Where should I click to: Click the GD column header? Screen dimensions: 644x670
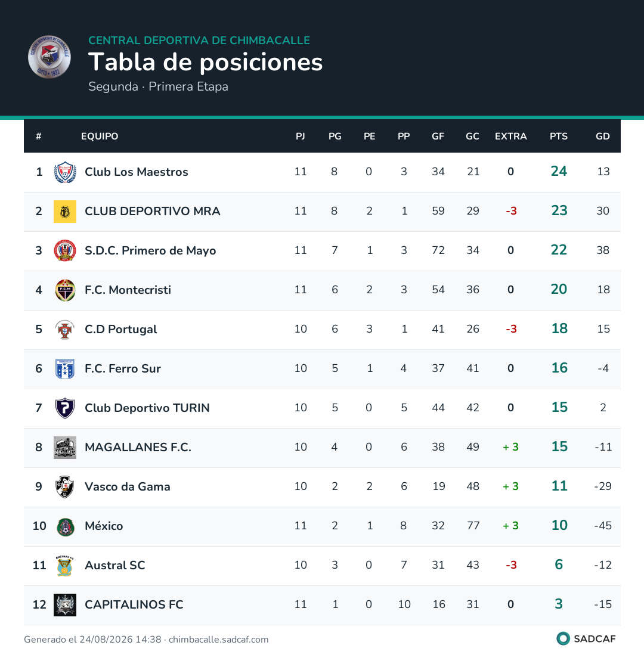(x=602, y=137)
